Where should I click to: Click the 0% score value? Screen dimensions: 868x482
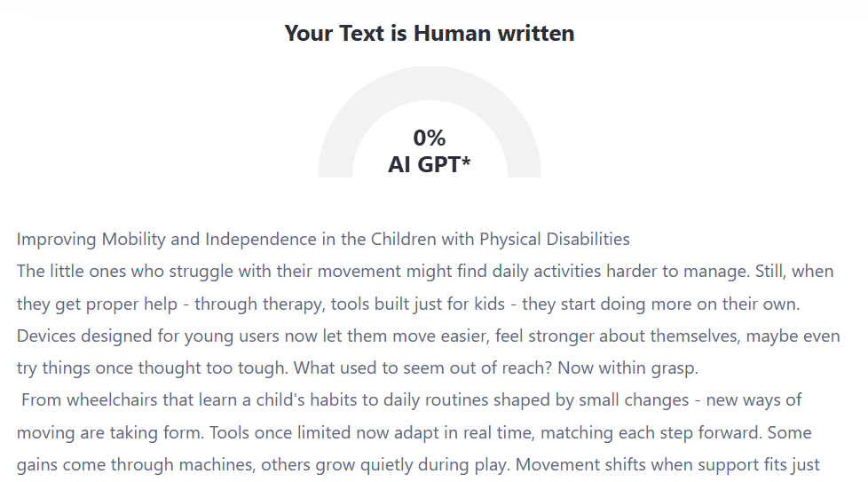coord(429,138)
